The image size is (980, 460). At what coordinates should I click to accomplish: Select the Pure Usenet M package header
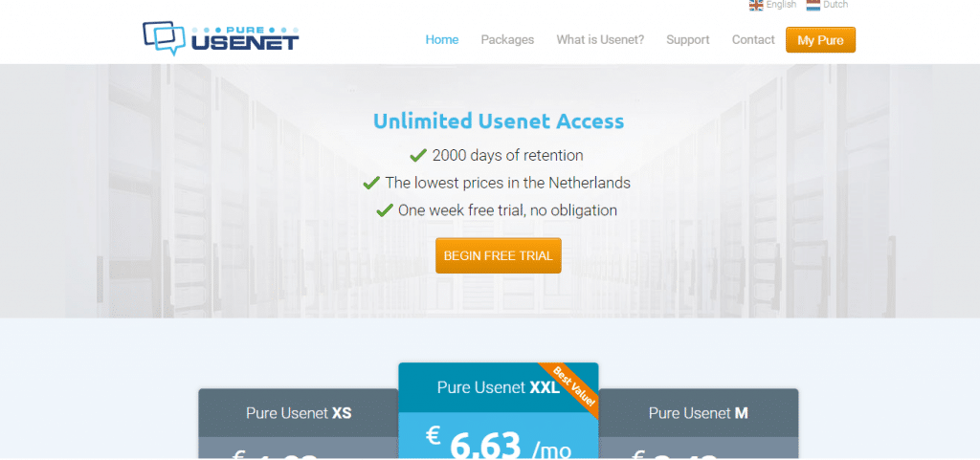click(x=698, y=412)
